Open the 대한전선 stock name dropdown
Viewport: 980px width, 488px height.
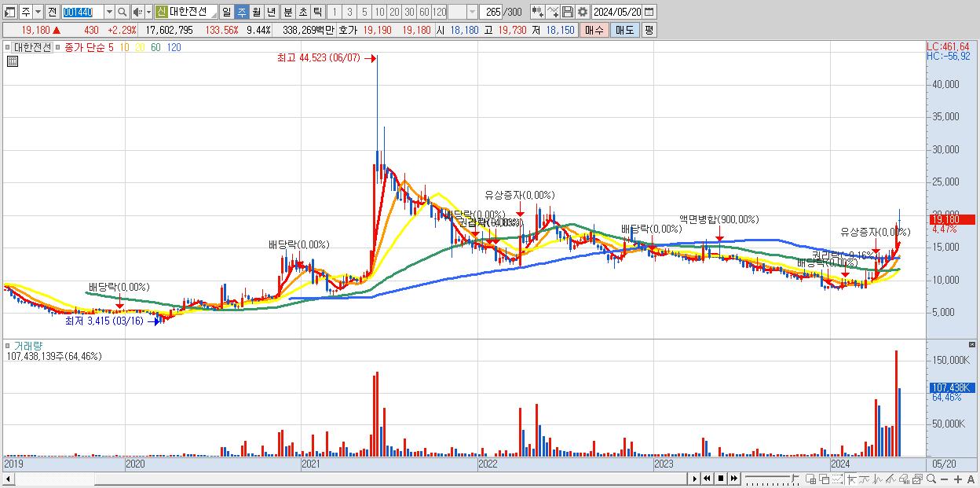tap(213, 13)
